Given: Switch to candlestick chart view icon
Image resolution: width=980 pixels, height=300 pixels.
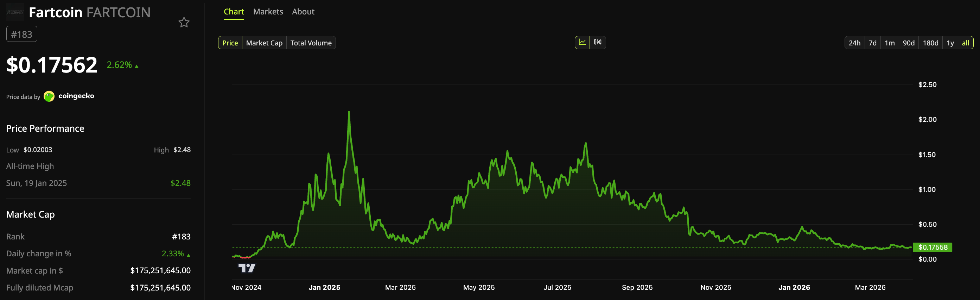Looking at the screenshot, I should 598,42.
